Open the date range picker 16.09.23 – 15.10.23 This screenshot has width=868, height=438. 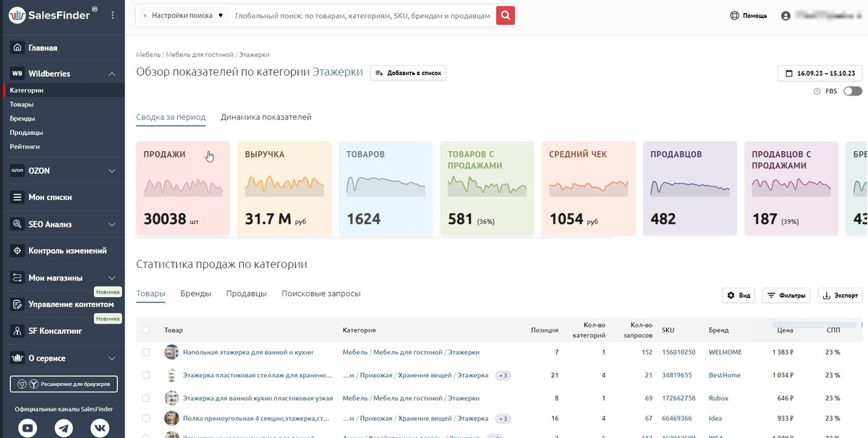(820, 73)
